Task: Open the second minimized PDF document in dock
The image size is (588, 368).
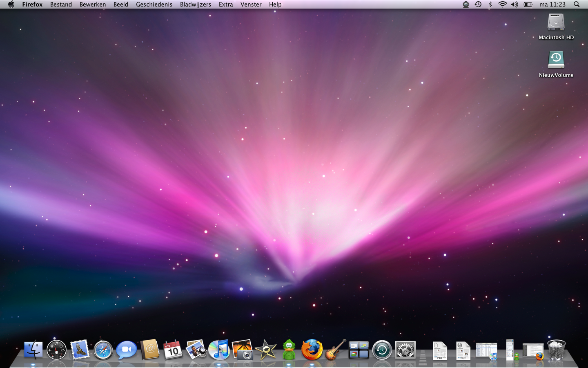Action: (463, 351)
